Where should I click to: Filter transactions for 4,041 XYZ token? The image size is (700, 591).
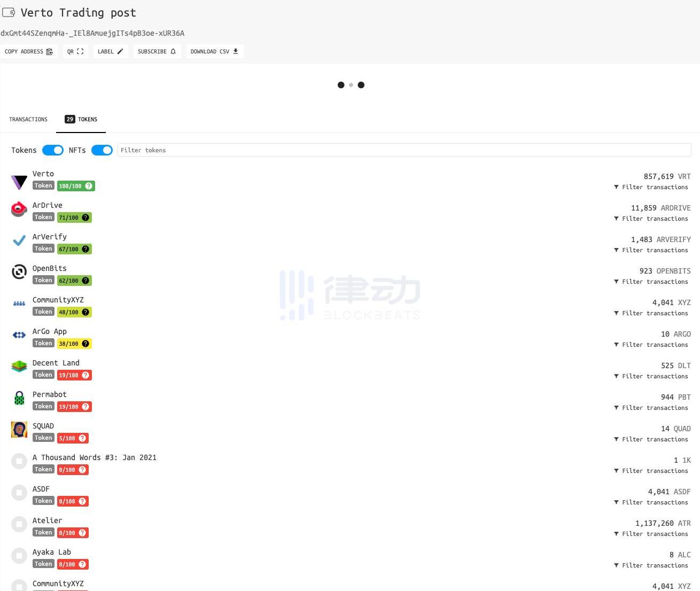651,313
